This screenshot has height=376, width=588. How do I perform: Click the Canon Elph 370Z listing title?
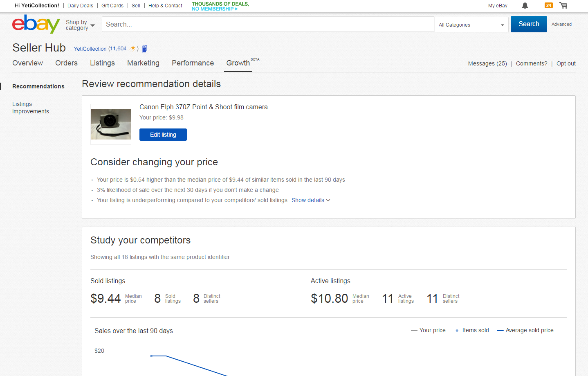click(204, 107)
